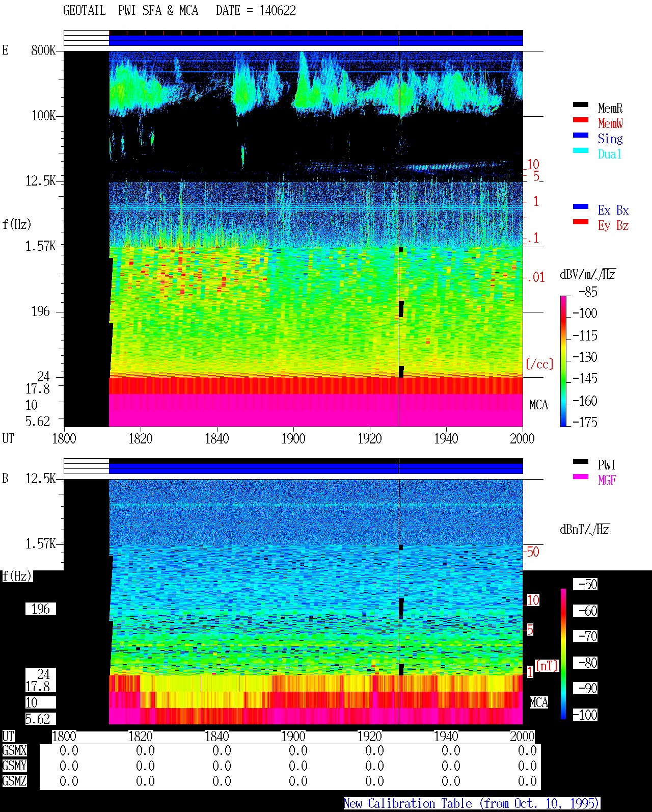
Task: Click the "Dual" legend label text
Action: [610, 154]
